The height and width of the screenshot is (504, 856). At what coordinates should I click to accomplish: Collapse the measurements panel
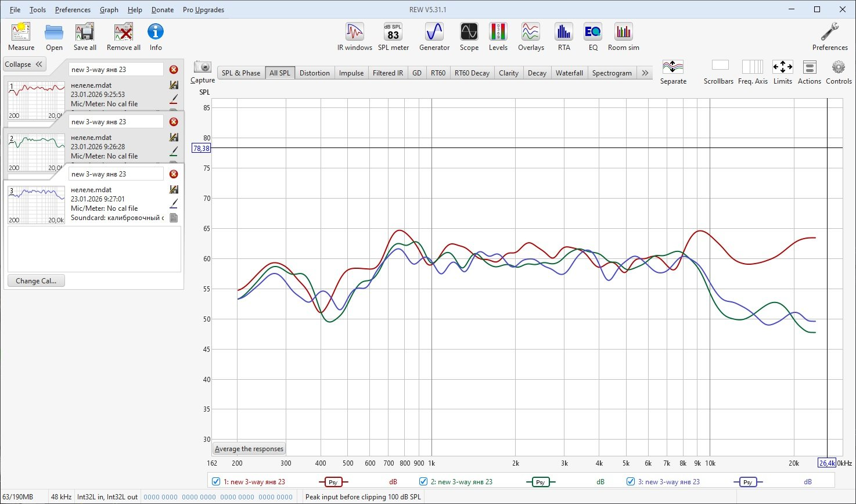(x=24, y=64)
